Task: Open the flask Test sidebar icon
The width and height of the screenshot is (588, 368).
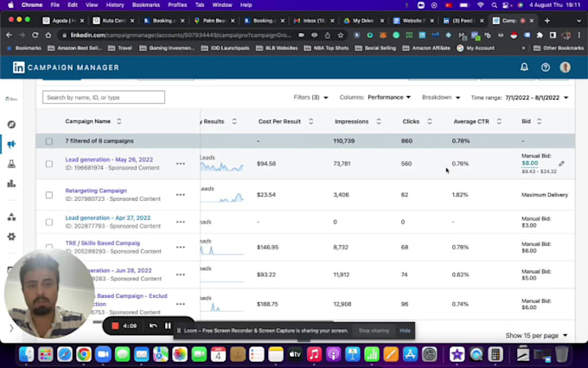Action: pos(11,165)
